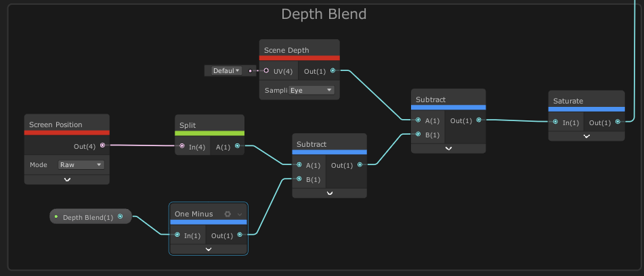Viewport: 644px width, 276px height.
Task: Open the Sampling dropdown set to Eye
Action: (312, 90)
